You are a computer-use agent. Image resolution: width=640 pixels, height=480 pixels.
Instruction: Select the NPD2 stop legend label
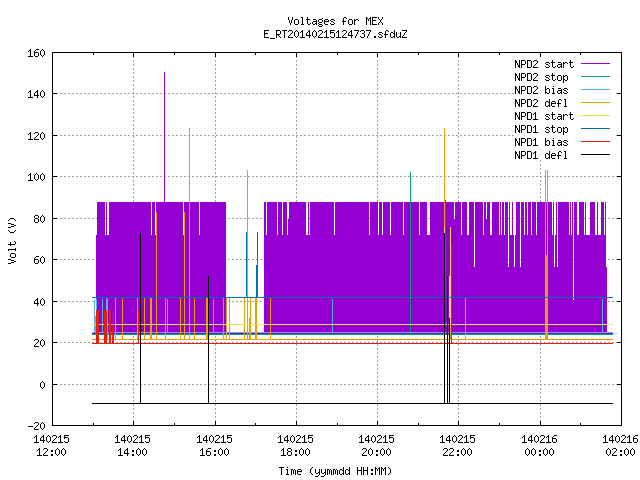pyautogui.click(x=541, y=77)
